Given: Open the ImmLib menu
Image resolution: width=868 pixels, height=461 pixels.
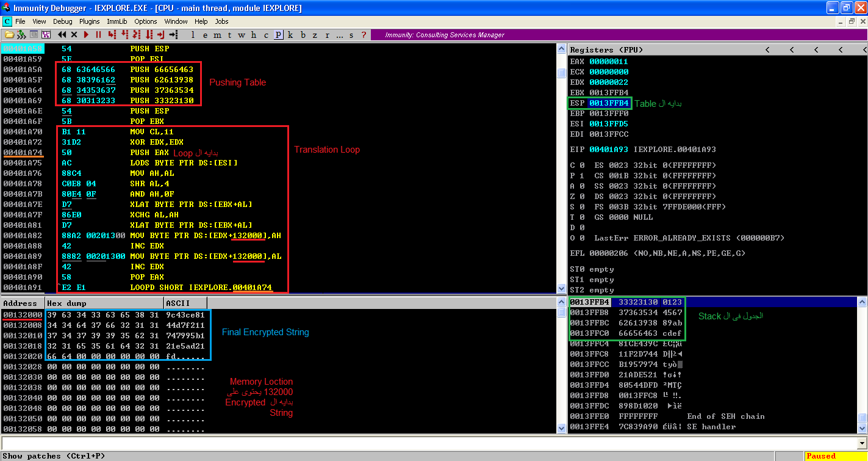Looking at the screenshot, I should 117,21.
